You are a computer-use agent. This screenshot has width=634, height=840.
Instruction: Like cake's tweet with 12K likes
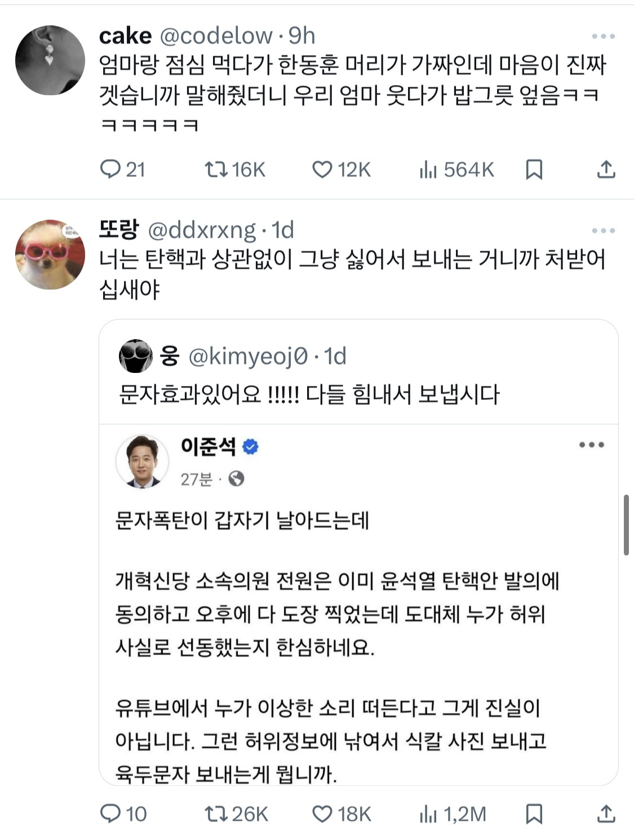pyautogui.click(x=322, y=169)
